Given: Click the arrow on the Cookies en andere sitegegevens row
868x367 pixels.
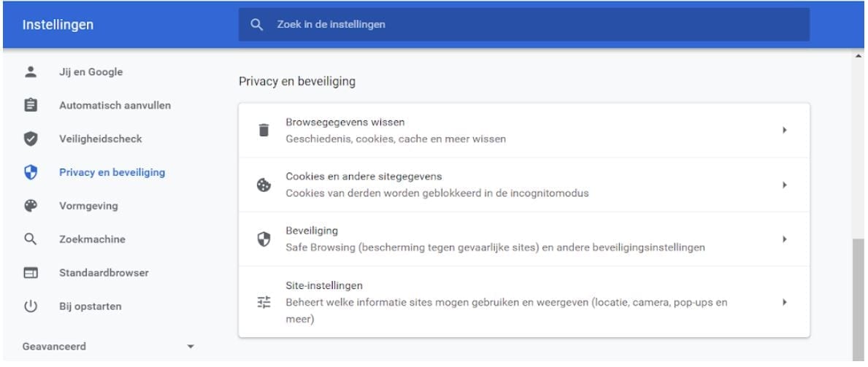Looking at the screenshot, I should 784,185.
